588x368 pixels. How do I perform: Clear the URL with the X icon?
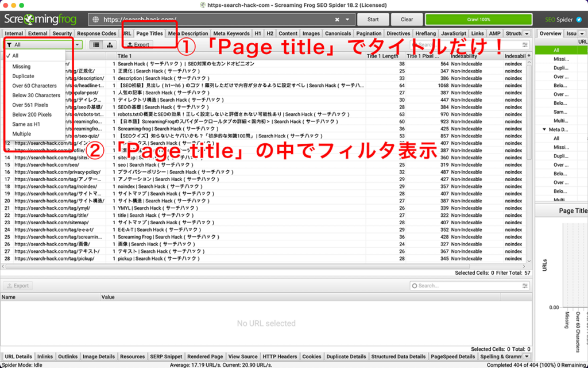pos(337,20)
